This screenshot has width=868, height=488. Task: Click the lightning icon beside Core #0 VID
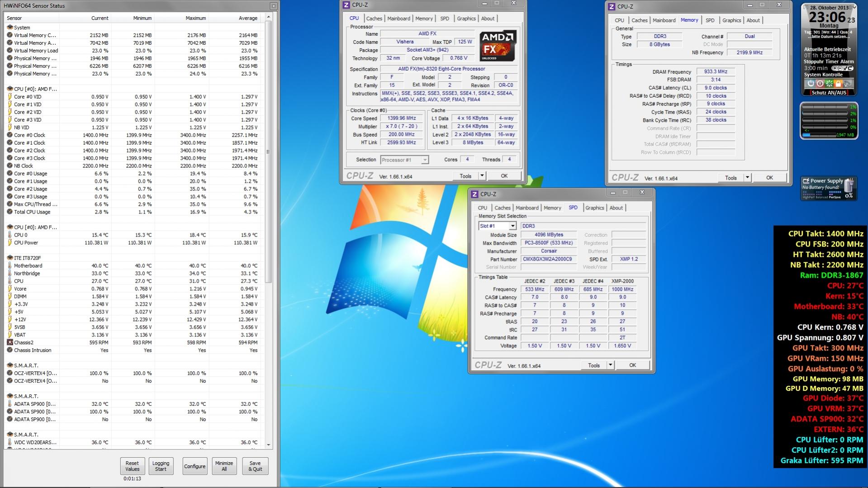(x=10, y=97)
